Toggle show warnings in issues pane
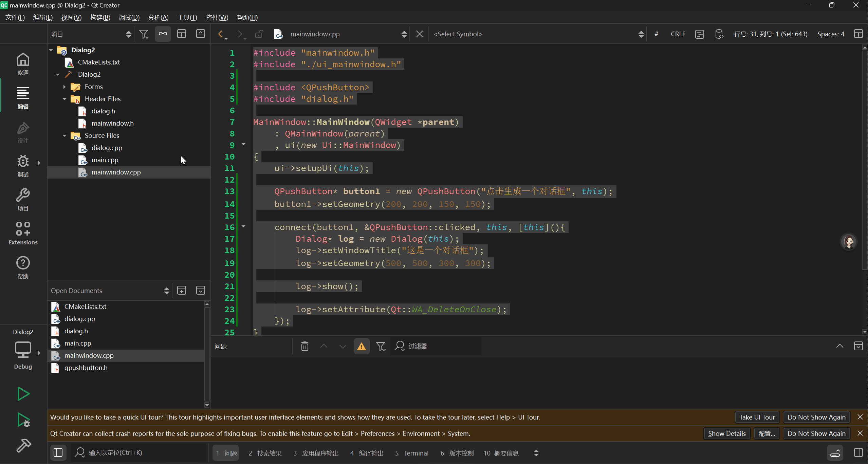This screenshot has height=464, width=868. click(362, 346)
